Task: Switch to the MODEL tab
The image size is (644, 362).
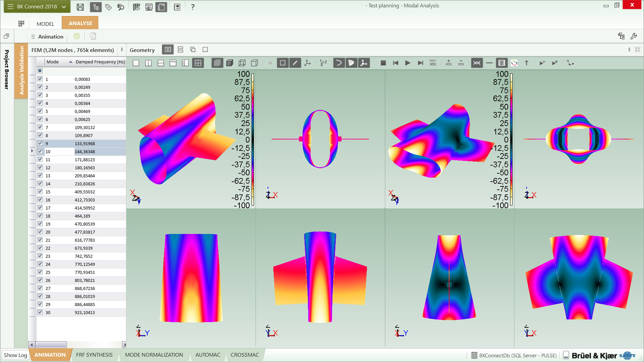Action: [x=45, y=24]
